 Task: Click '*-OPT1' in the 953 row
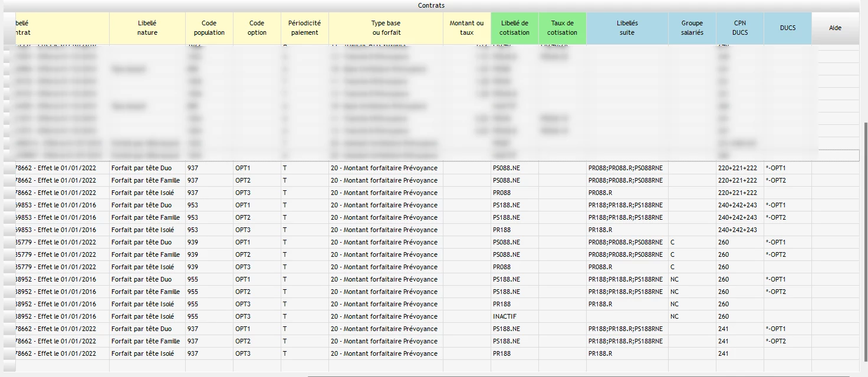(x=775, y=205)
